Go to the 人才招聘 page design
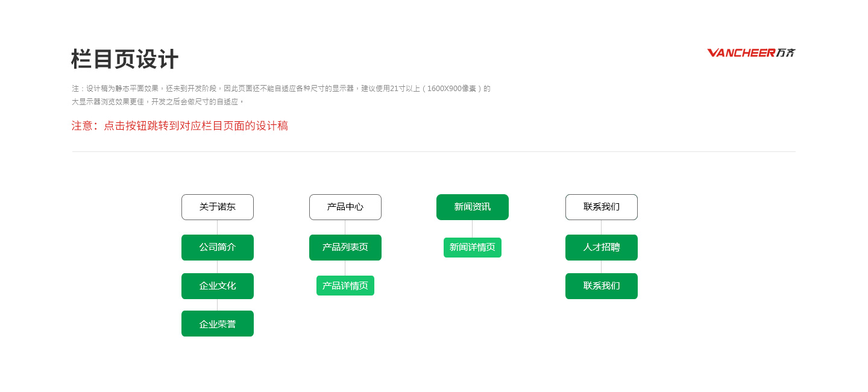868x392 pixels. (602, 247)
